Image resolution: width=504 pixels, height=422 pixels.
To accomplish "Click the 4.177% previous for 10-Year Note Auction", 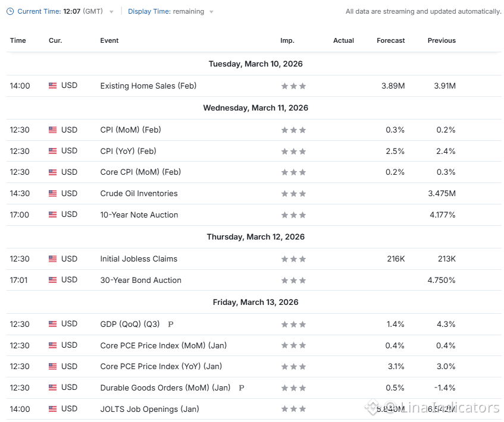I will [x=442, y=215].
